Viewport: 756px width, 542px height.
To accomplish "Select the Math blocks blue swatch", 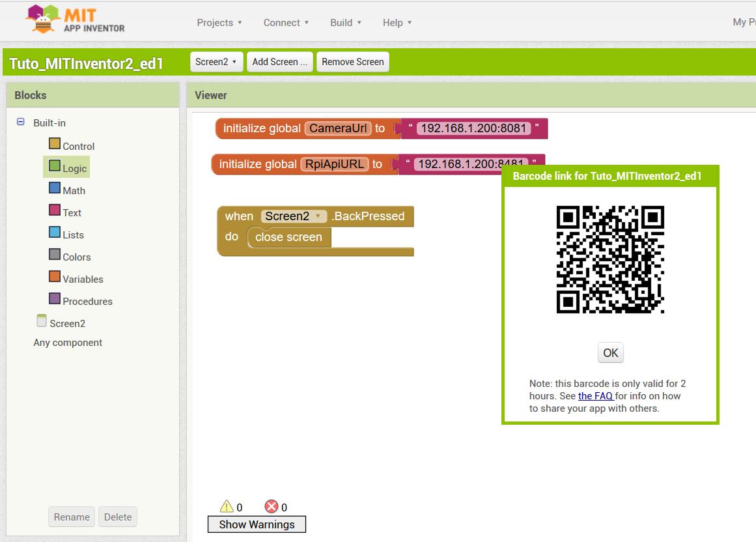I will point(55,188).
